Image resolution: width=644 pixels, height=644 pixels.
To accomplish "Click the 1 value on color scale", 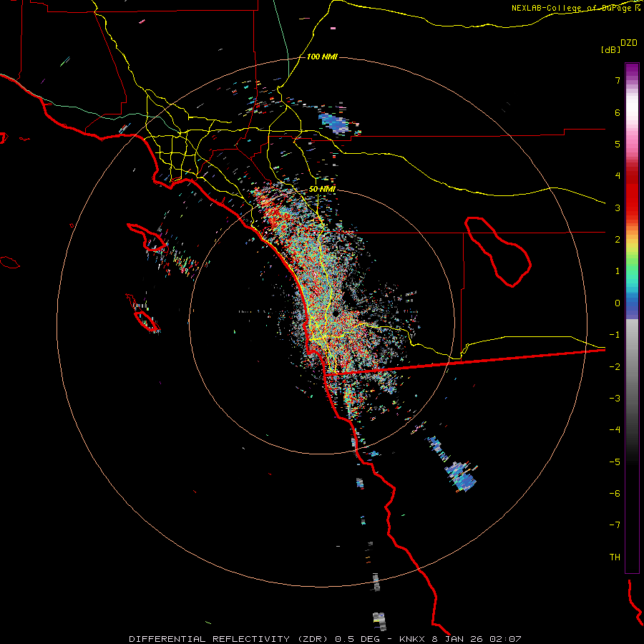I will pos(618,271).
